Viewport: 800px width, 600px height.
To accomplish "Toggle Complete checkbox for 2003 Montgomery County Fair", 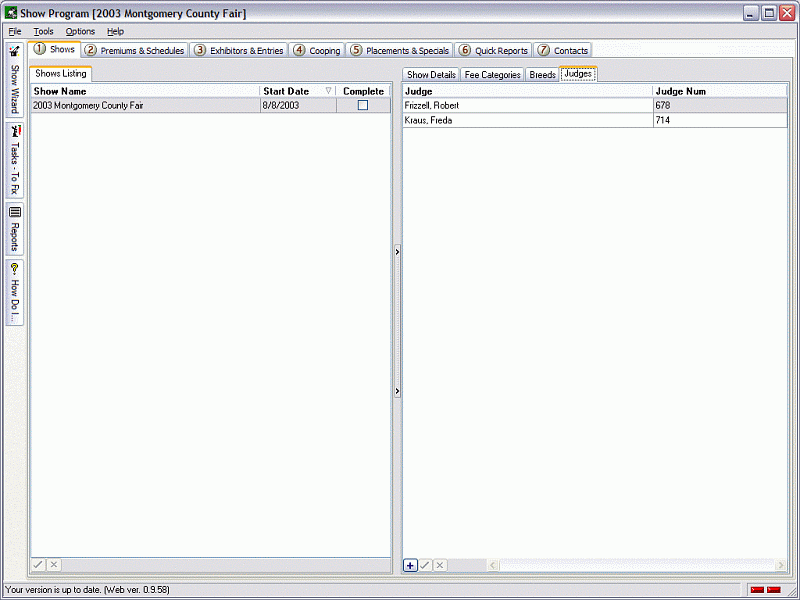I will tap(363, 105).
